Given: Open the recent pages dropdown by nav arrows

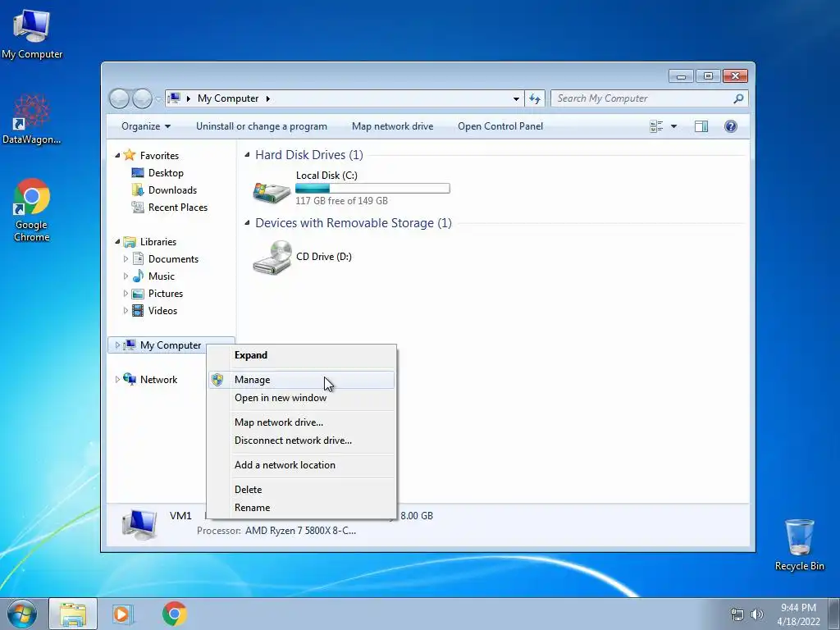Looking at the screenshot, I should pos(158,99).
